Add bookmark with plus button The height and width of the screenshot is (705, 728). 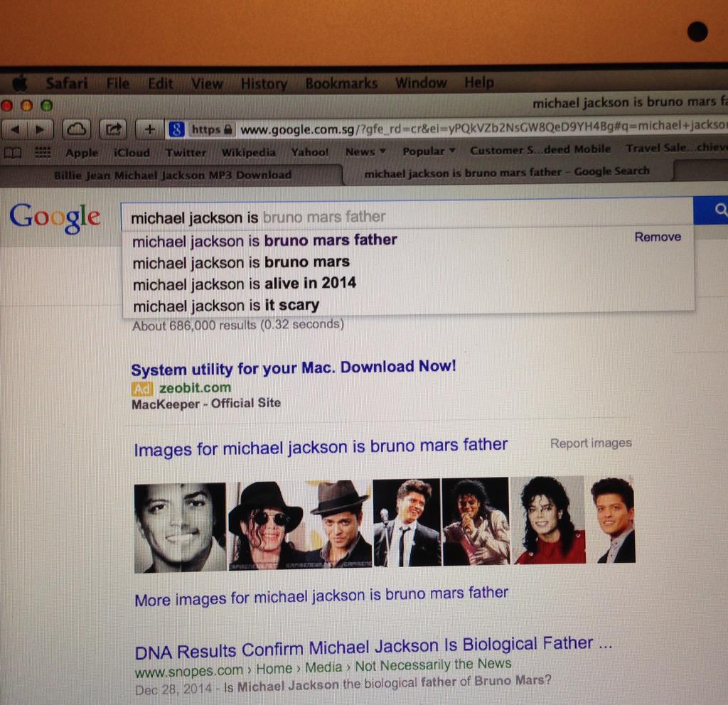149,129
